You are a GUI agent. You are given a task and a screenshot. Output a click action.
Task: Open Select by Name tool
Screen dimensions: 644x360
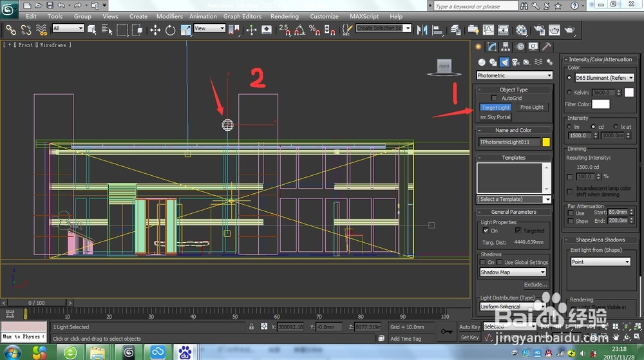(107, 30)
